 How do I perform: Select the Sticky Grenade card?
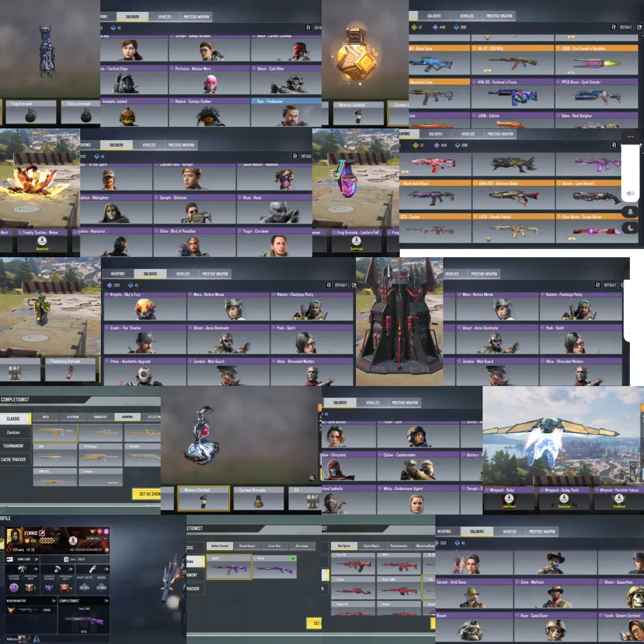point(81,112)
